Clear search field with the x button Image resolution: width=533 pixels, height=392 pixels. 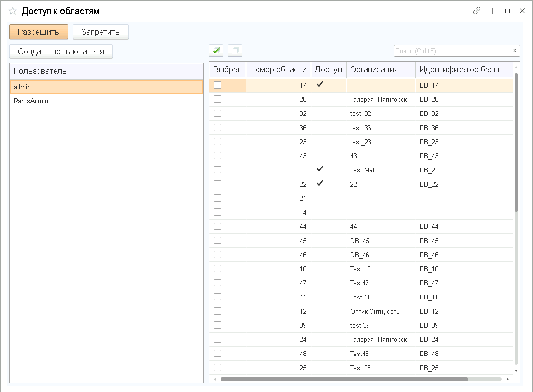tap(515, 51)
